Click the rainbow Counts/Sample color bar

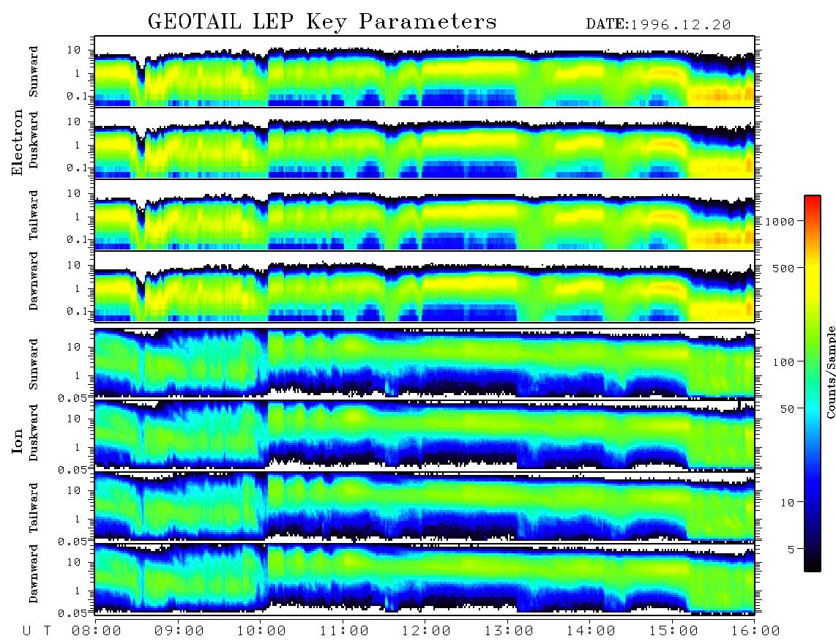pyautogui.click(x=812, y=383)
